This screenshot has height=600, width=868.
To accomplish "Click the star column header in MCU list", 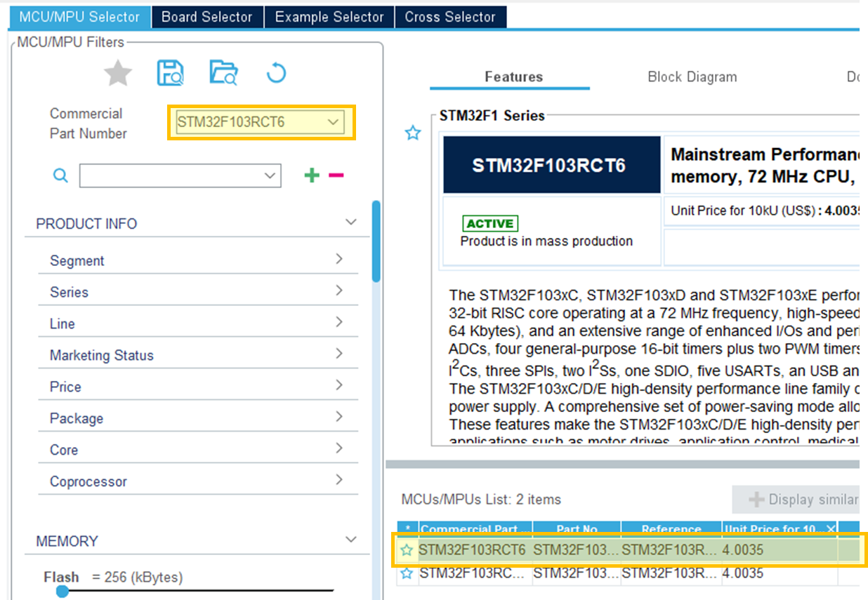I will [407, 529].
